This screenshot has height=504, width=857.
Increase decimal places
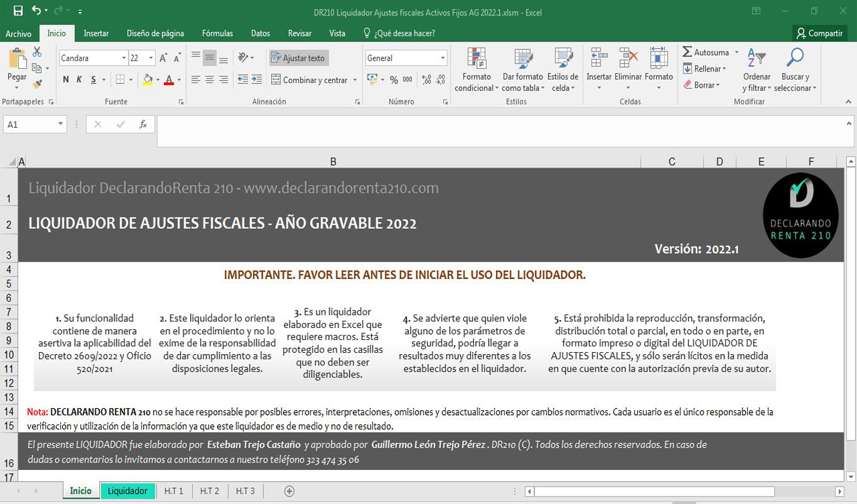[x=426, y=80]
